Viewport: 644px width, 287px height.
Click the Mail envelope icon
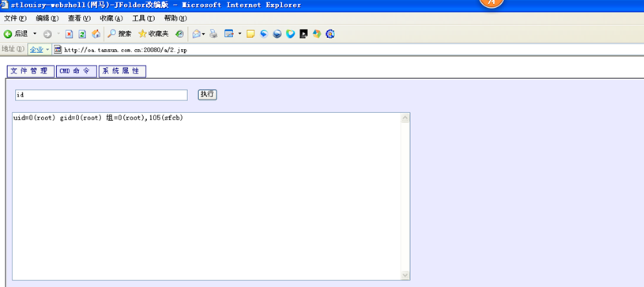197,34
